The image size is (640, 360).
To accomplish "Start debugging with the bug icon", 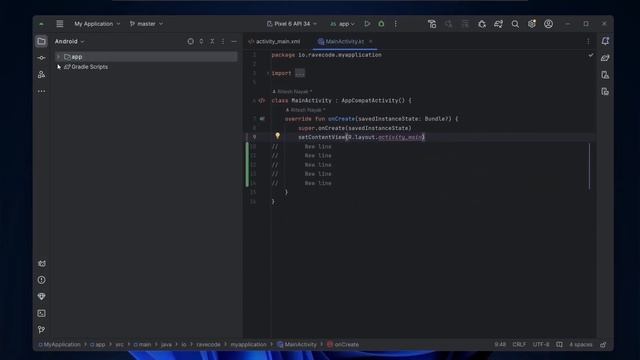I will [x=381, y=24].
